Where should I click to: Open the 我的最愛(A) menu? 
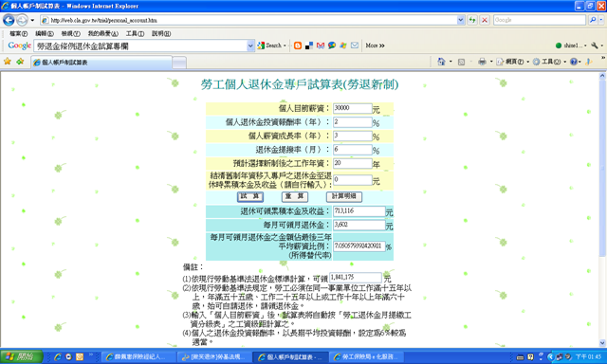tap(102, 34)
